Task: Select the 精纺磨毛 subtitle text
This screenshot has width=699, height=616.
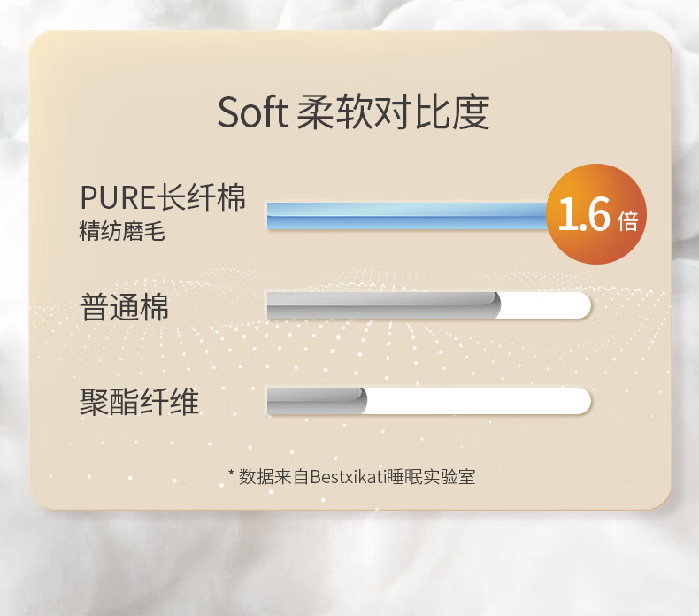Action: [x=122, y=231]
